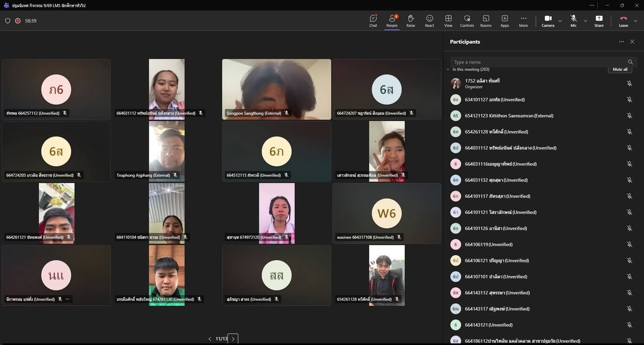Image resolution: width=644 pixels, height=345 pixels.
Task: Click the Mute all button
Action: click(620, 69)
